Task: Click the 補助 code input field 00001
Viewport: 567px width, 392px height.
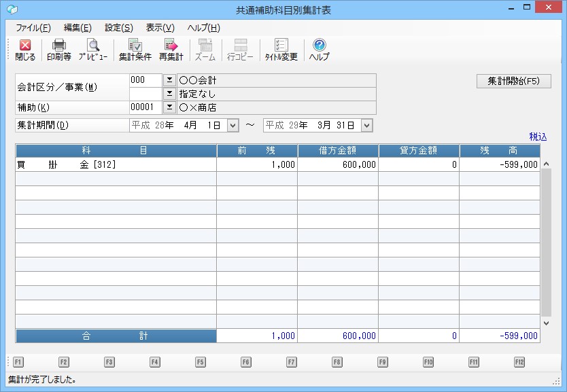Action: point(145,107)
